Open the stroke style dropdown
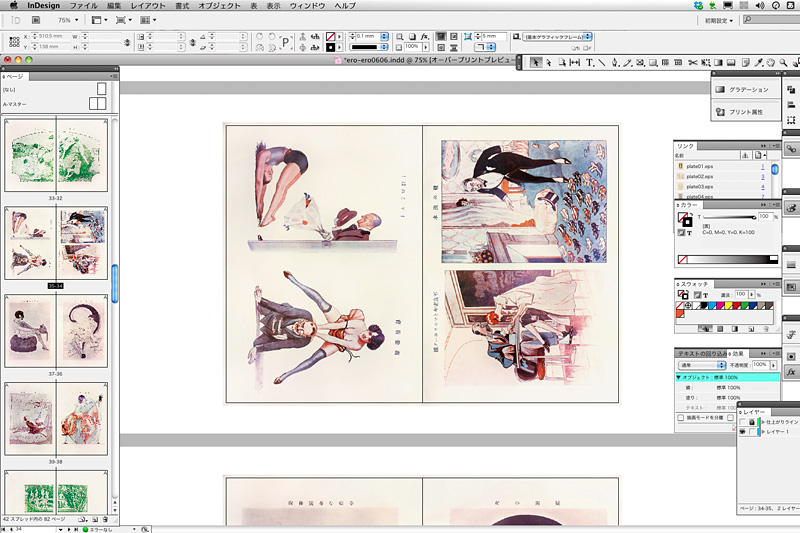 point(384,47)
